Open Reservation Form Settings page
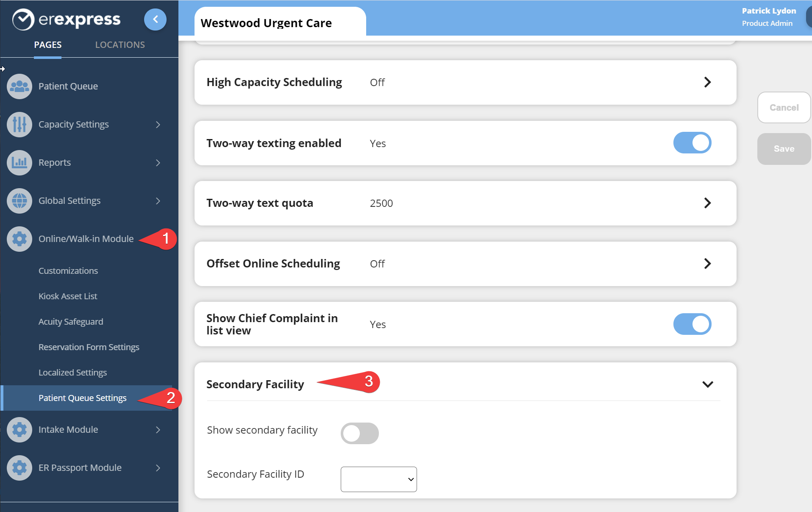Viewport: 812px width, 512px height. point(89,347)
